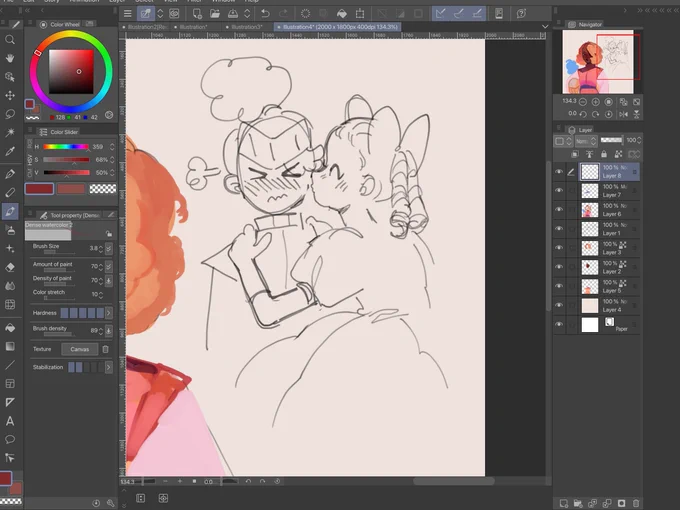Select the Eyedropper tool

[x=10, y=151]
